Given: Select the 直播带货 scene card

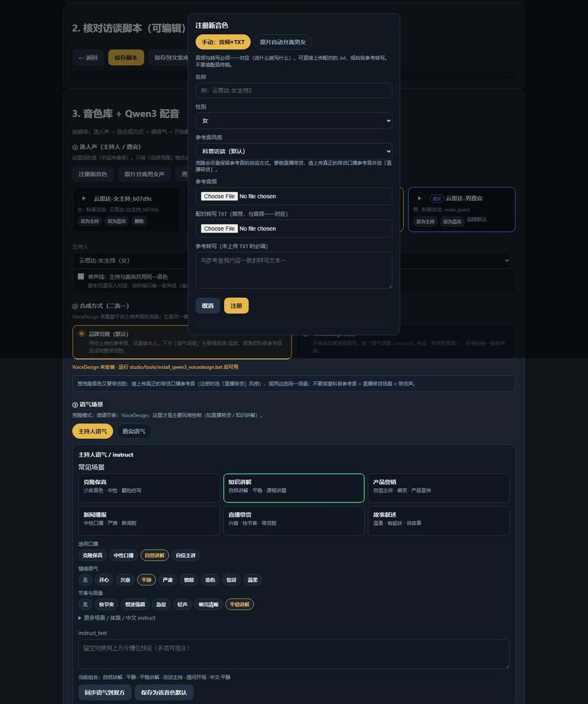Looking at the screenshot, I should (293, 521).
